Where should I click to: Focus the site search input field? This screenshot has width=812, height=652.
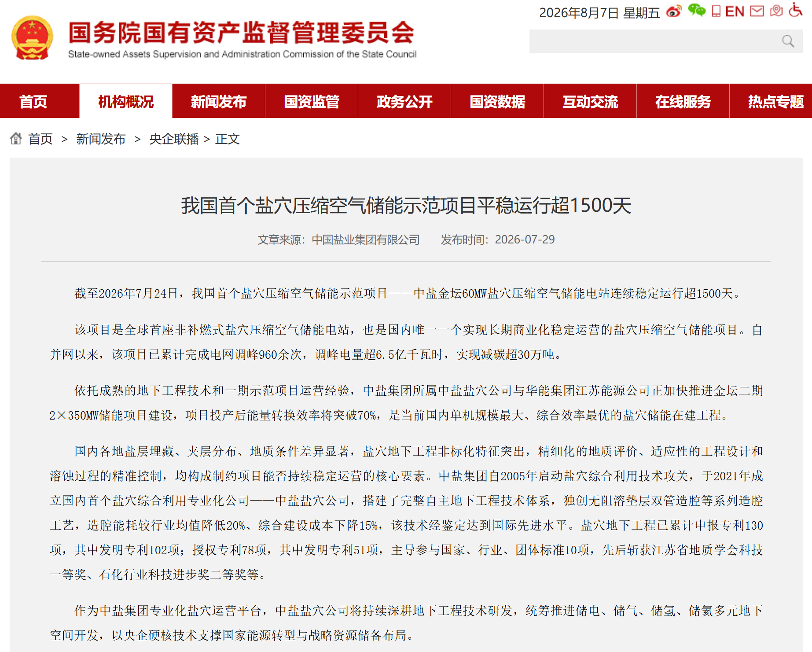[x=665, y=41]
